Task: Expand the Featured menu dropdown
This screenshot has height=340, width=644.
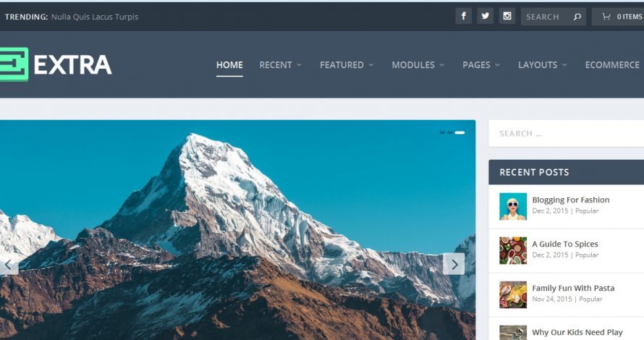Action: [x=347, y=65]
